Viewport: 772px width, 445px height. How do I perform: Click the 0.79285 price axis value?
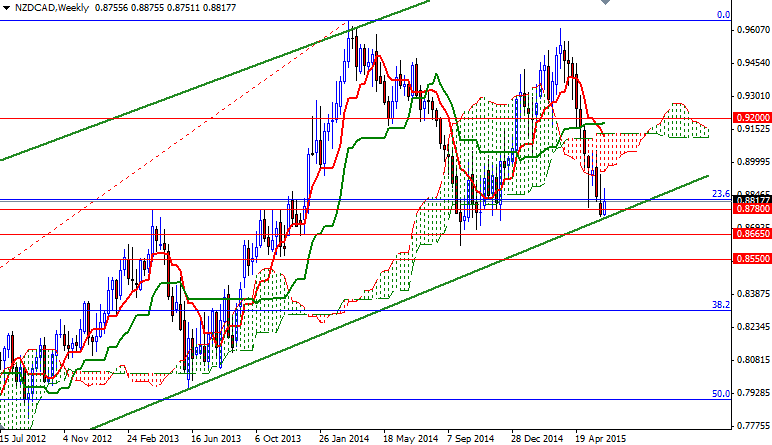pyautogui.click(x=753, y=393)
